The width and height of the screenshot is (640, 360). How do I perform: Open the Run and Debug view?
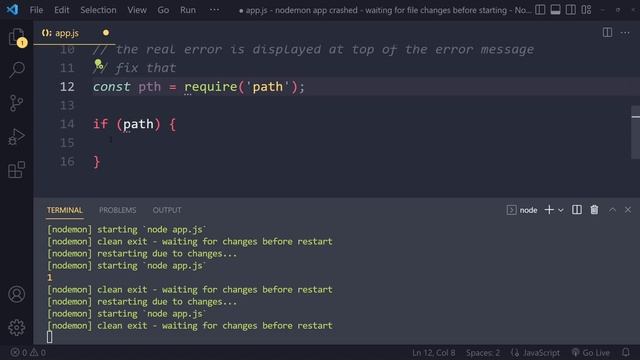(x=17, y=137)
